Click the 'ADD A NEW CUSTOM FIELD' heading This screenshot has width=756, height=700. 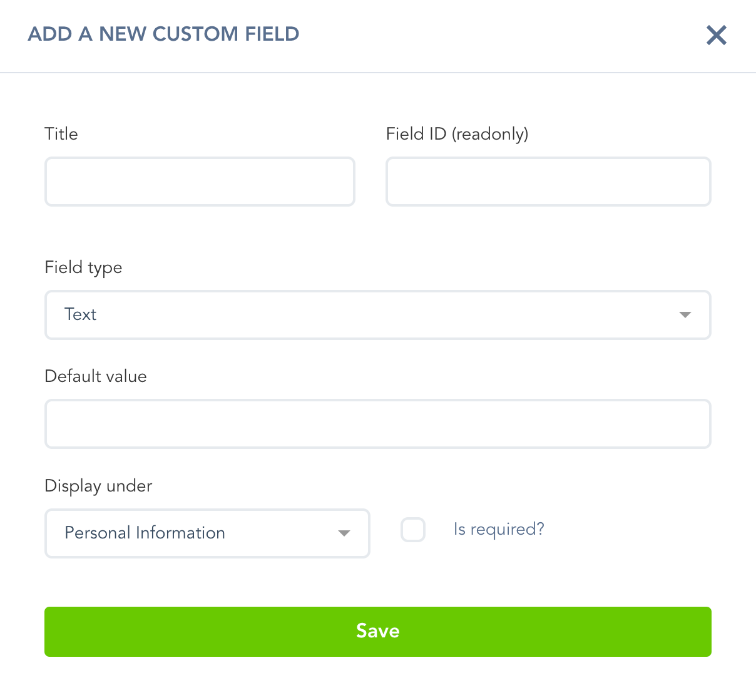coord(163,34)
